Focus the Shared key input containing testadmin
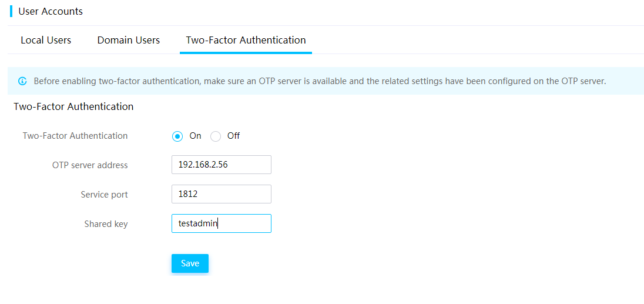644x304 pixels. pyautogui.click(x=222, y=223)
